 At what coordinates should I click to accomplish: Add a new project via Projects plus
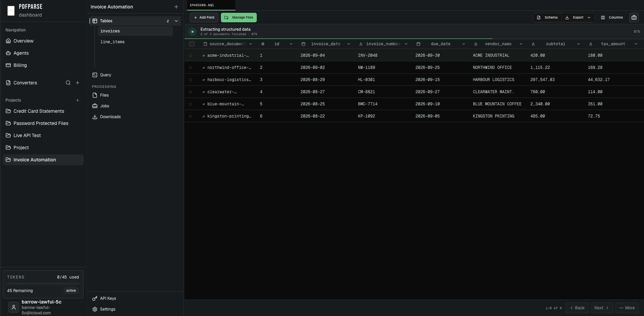point(77,100)
